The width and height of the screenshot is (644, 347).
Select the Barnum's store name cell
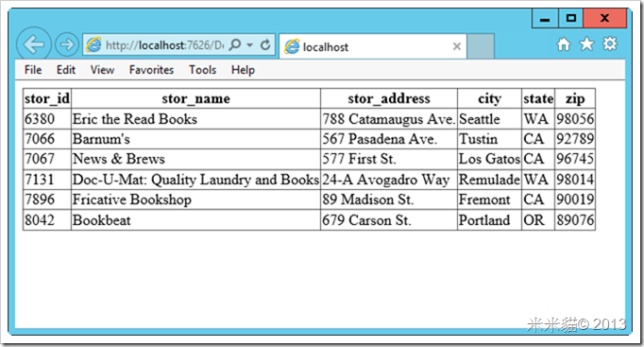pos(195,139)
